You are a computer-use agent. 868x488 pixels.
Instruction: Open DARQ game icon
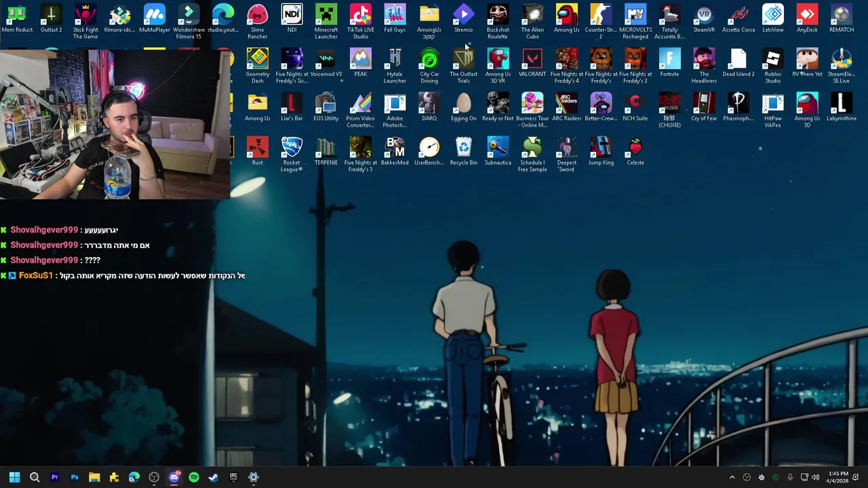(429, 107)
